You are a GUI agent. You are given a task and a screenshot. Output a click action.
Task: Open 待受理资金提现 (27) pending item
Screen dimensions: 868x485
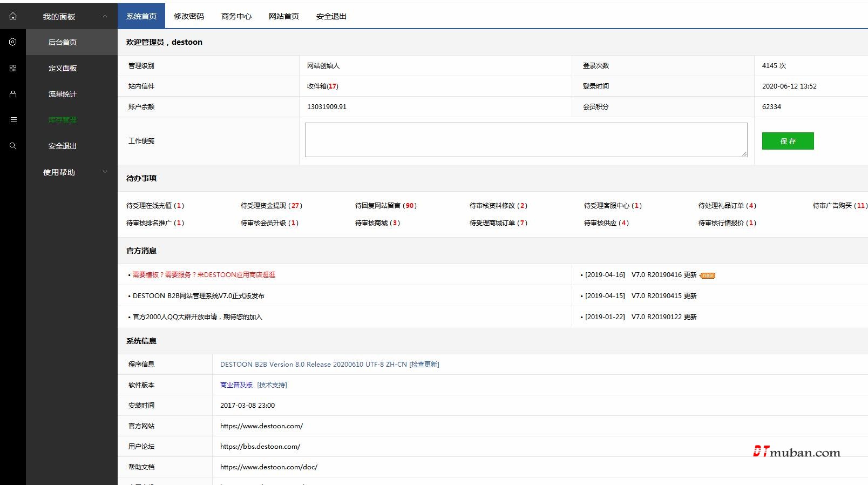pos(271,206)
